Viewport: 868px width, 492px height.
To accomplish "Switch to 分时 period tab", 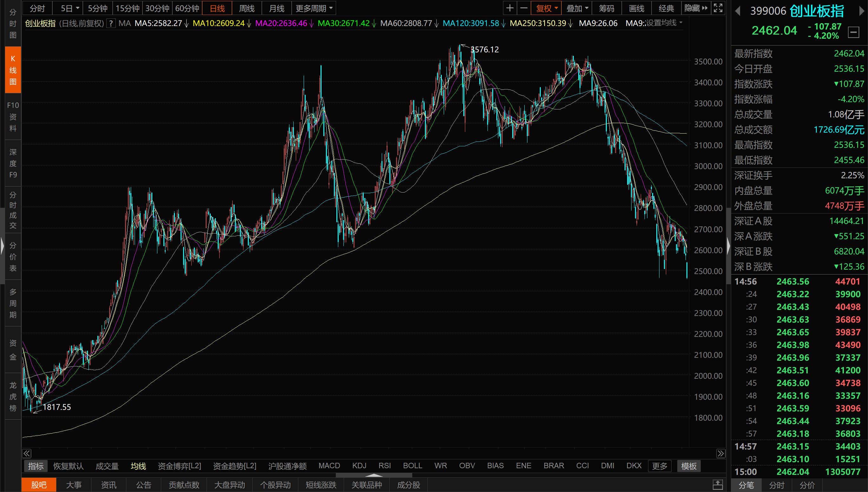I will tap(37, 8).
